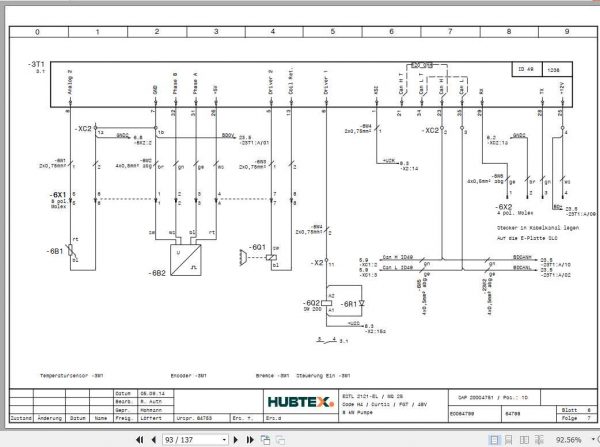Click the -6Q1 brake coil symbol
Image resolution: width=600 pixels, height=447 pixels.
coord(271,257)
